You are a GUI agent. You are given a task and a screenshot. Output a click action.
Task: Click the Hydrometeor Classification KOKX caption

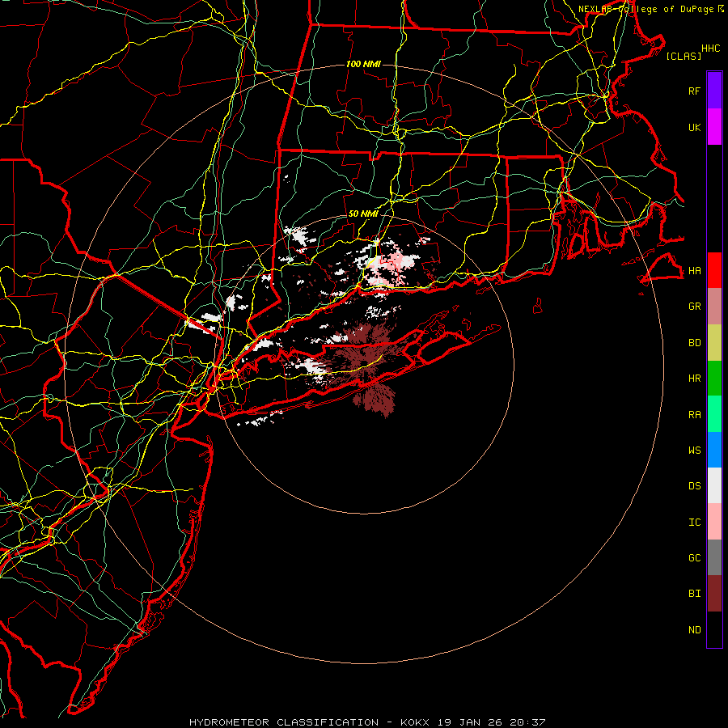(x=367, y=722)
